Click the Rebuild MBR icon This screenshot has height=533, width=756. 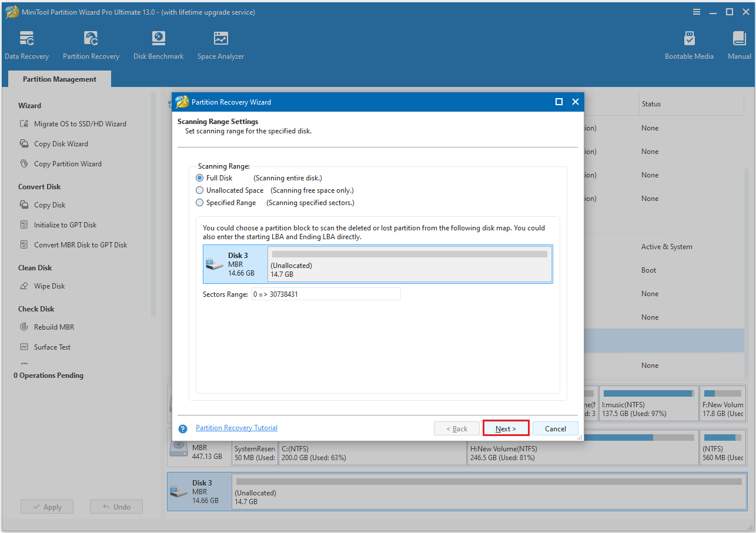[24, 327]
